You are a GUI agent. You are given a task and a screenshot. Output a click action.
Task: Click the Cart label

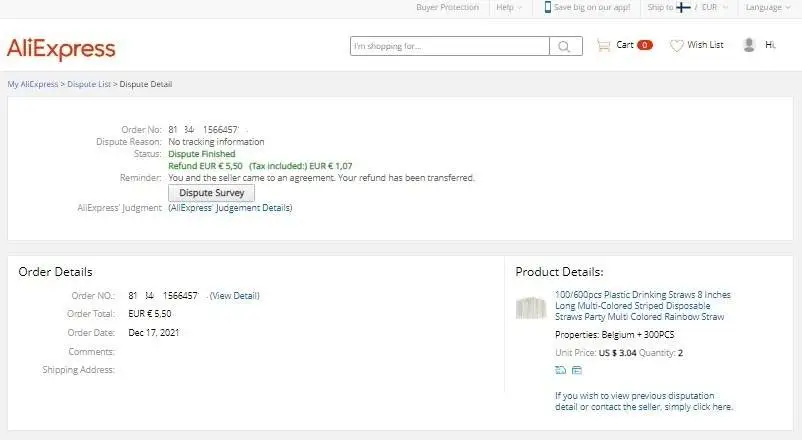625,45
